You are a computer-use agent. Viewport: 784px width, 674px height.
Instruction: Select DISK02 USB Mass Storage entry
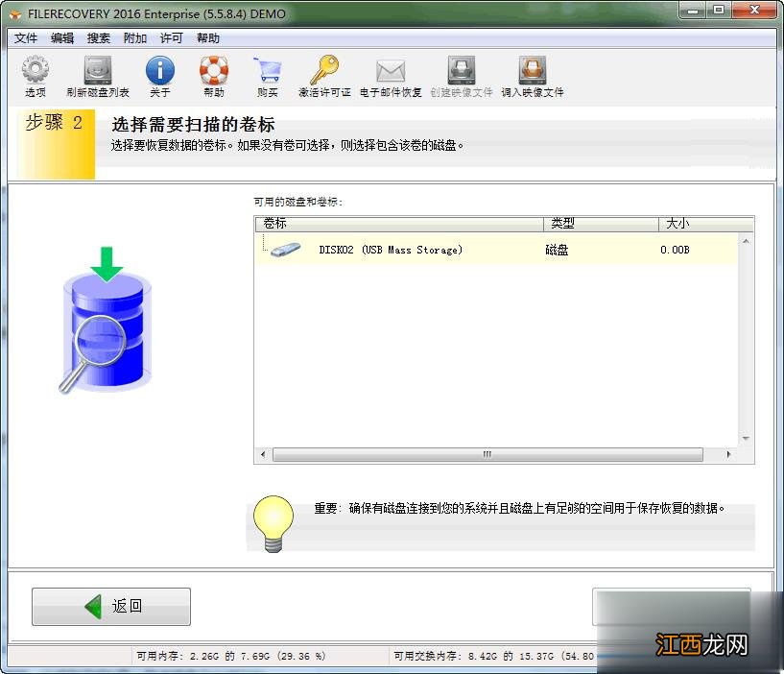pyautogui.click(x=391, y=250)
